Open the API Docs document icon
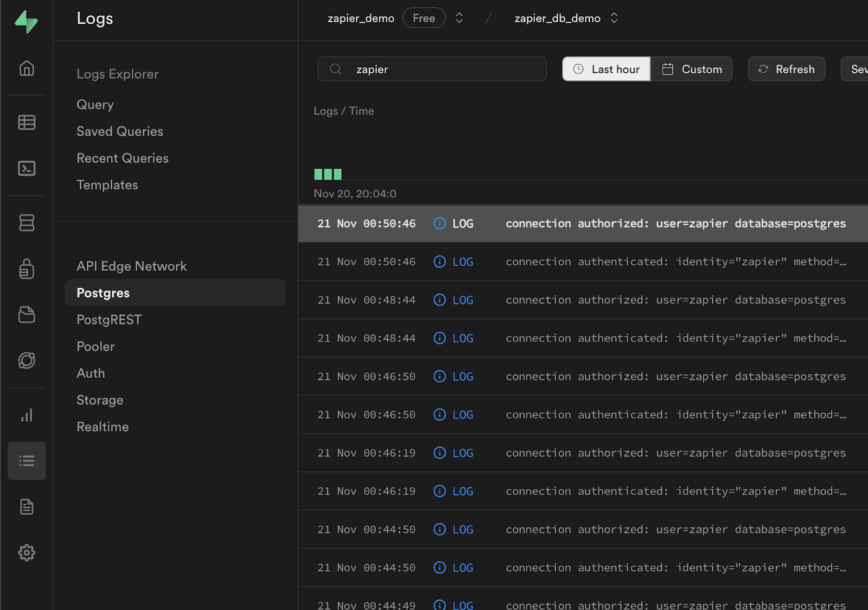This screenshot has width=868, height=610. 27,507
